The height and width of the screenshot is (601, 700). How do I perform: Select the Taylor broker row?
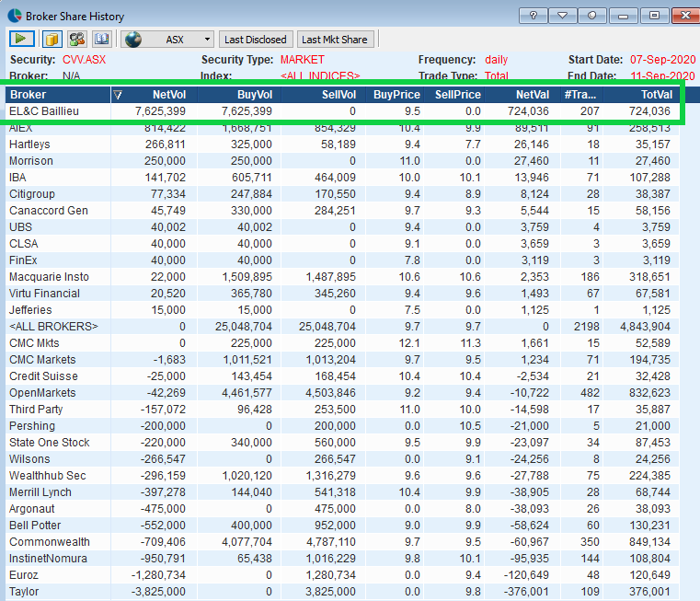[342, 591]
